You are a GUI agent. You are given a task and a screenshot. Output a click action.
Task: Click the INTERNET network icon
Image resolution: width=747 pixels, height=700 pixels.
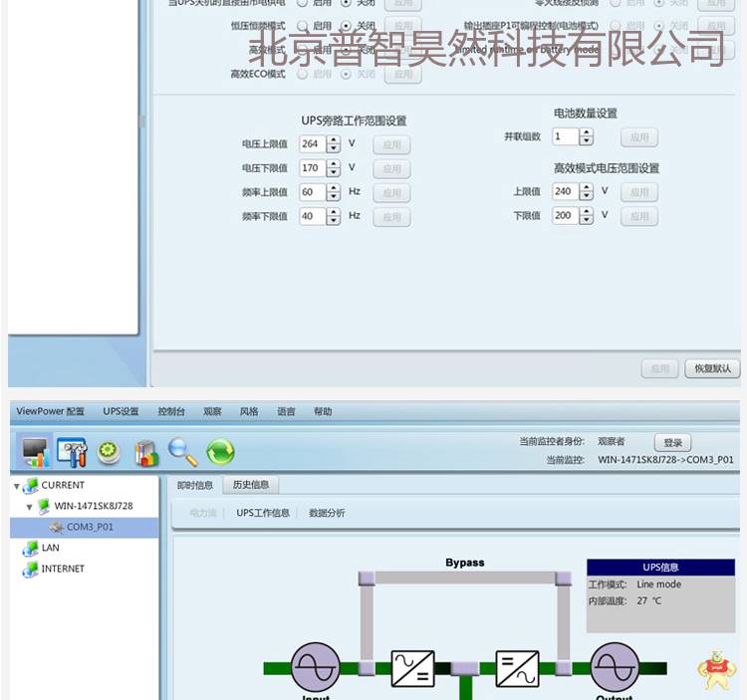31,569
